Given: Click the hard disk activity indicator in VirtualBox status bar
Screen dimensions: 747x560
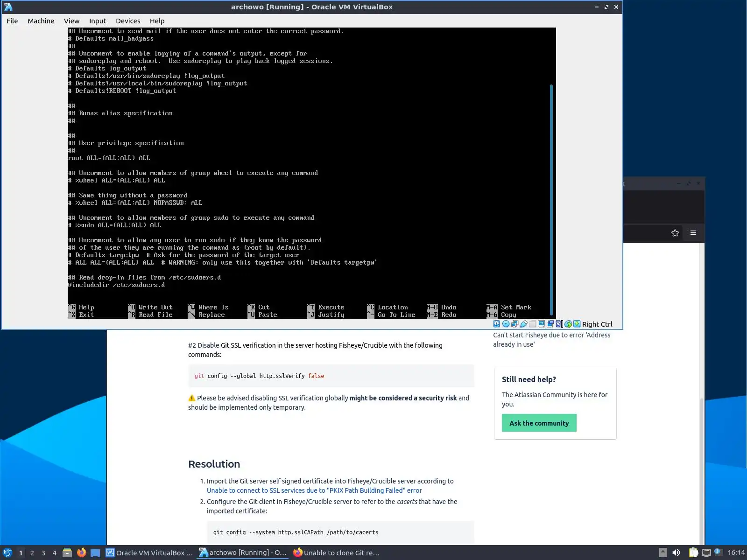Looking at the screenshot, I should click(x=497, y=324).
